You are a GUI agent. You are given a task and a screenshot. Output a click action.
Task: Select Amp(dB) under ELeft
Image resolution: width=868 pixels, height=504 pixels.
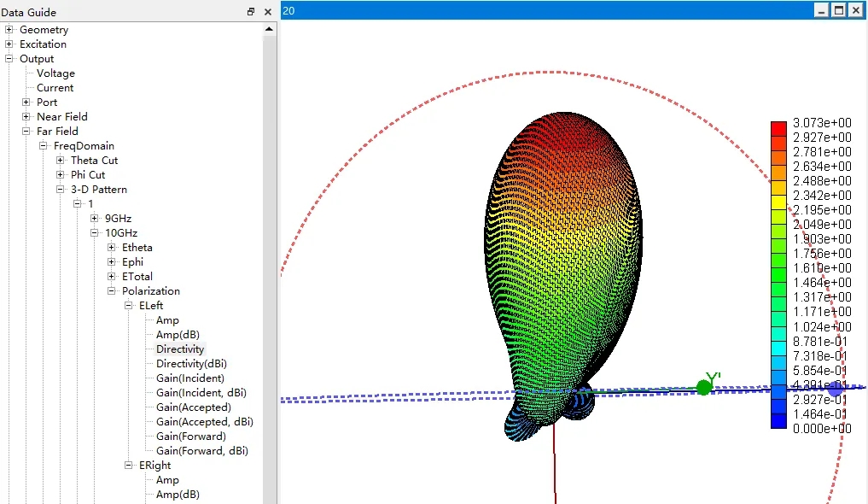(x=178, y=335)
